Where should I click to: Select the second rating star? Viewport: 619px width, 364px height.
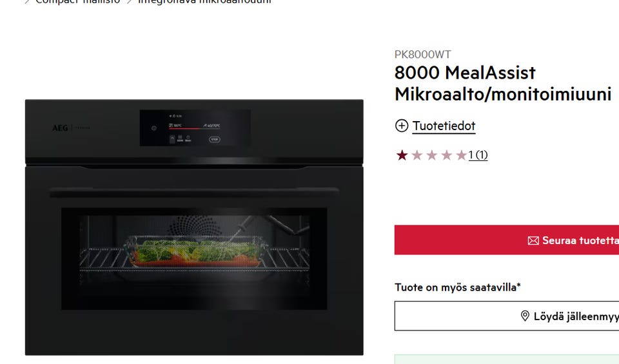[417, 155]
